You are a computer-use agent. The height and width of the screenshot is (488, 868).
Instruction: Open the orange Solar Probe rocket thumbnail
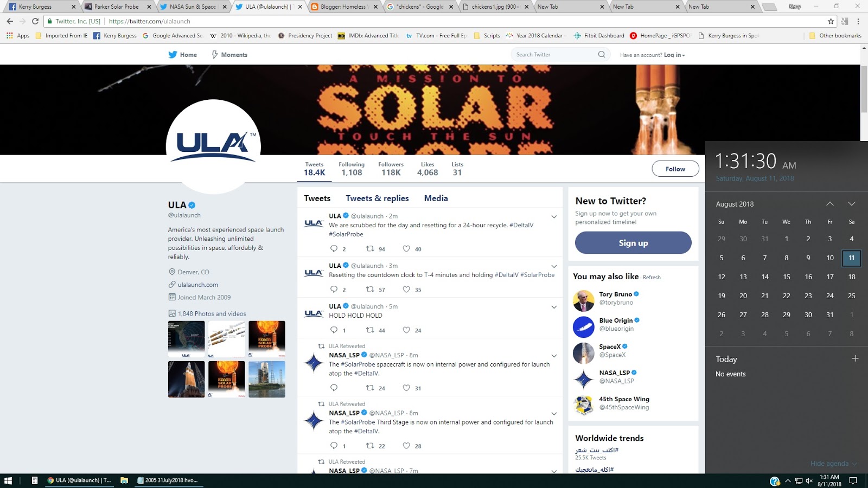point(227,380)
